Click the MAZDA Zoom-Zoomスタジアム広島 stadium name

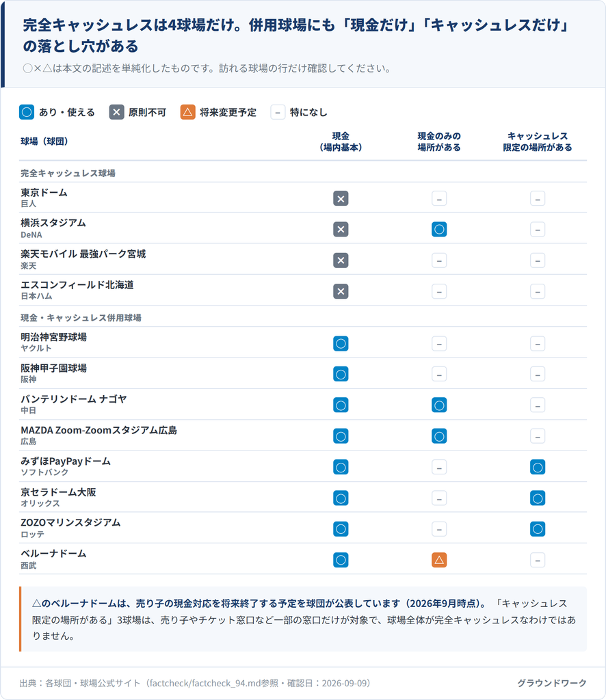pyautogui.click(x=98, y=431)
